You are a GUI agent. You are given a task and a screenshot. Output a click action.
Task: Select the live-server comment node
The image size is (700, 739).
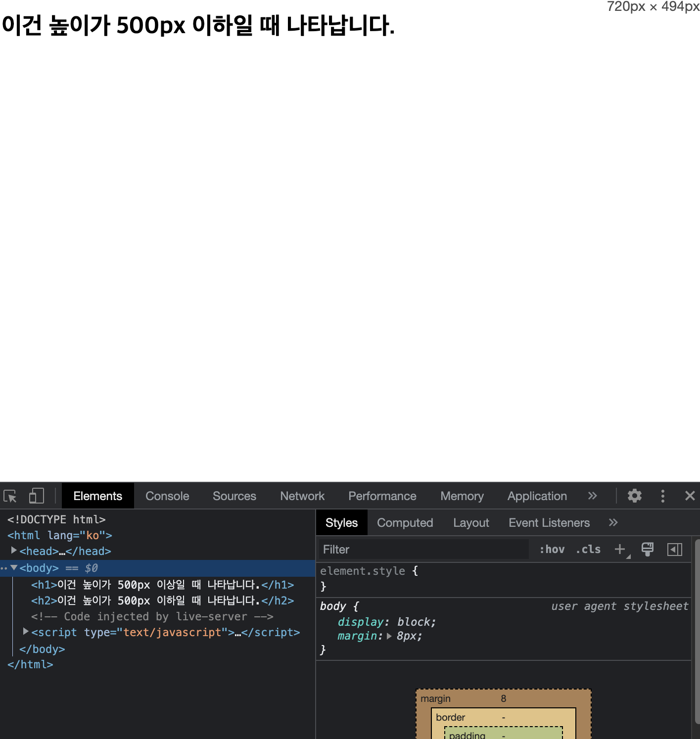pos(152,616)
